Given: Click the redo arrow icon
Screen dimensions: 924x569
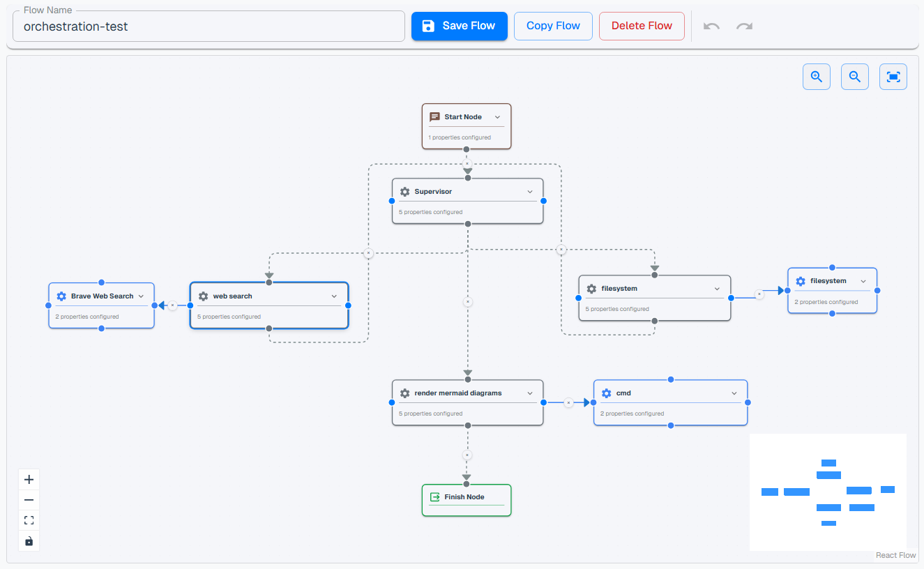Looking at the screenshot, I should (744, 26).
